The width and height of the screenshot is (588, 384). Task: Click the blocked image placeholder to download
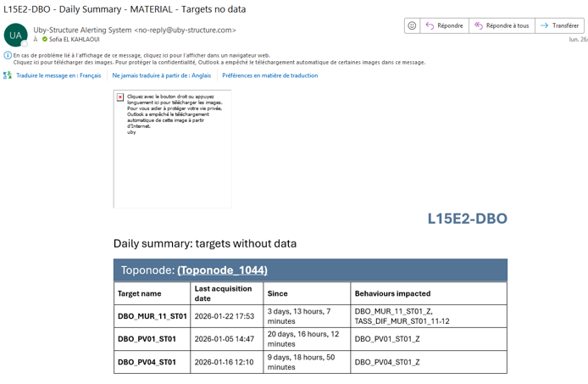click(173, 148)
